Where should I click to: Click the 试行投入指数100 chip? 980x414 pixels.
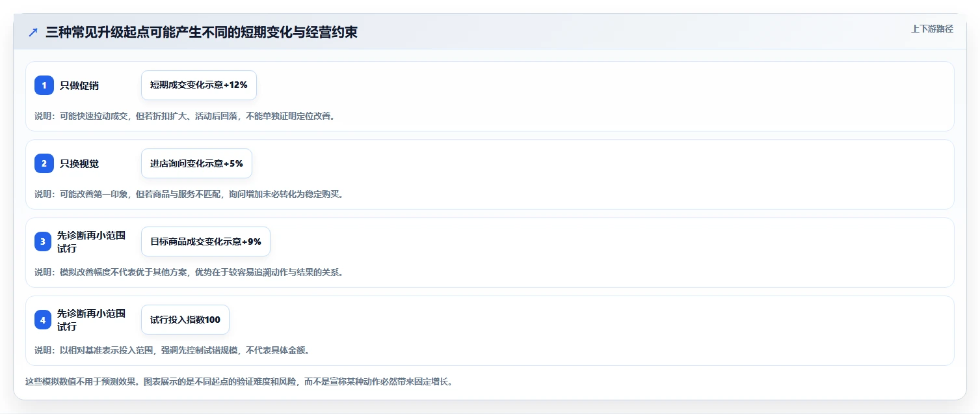(x=185, y=320)
